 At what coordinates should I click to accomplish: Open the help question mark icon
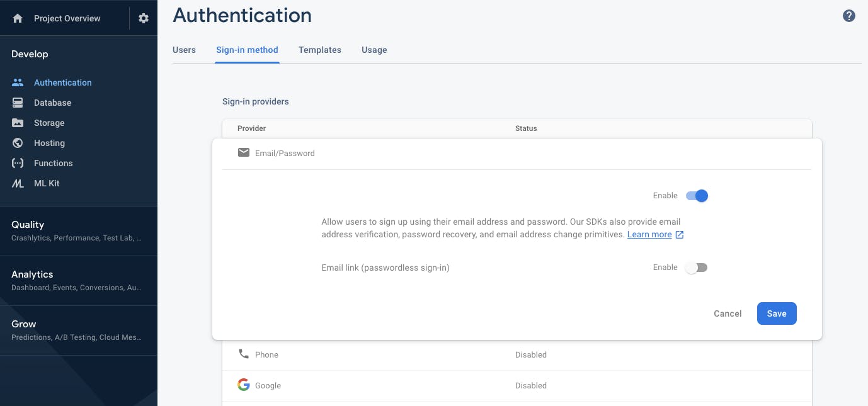click(849, 16)
